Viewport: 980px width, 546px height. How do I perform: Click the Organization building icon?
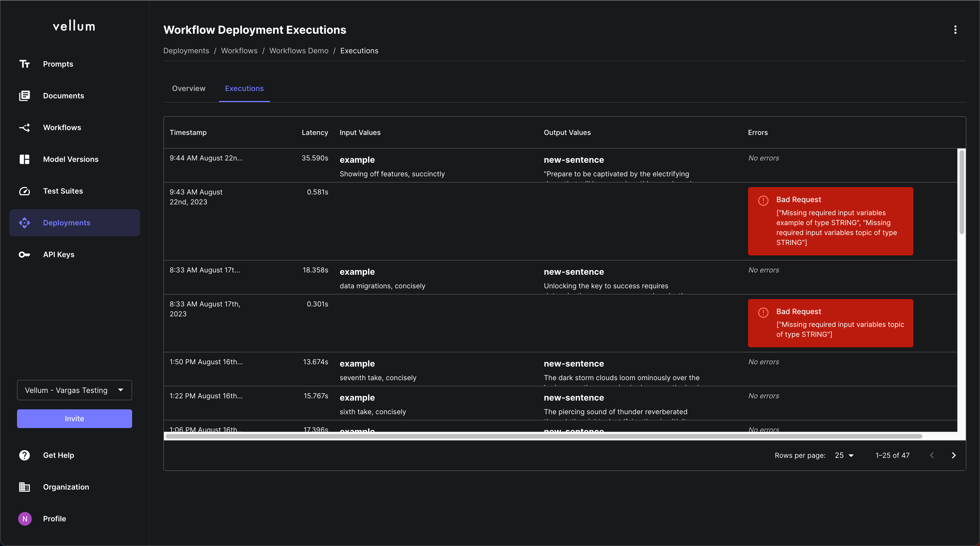click(x=25, y=487)
